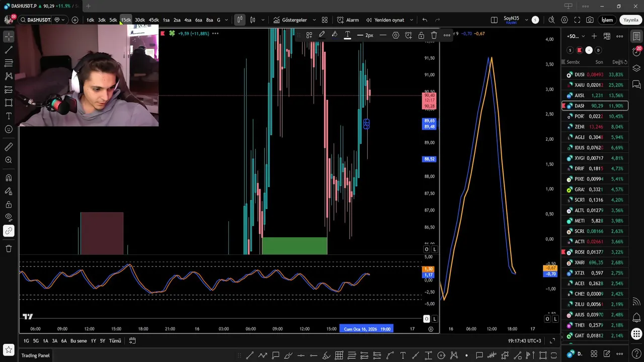Select the trend line drawing tool

coord(9,50)
